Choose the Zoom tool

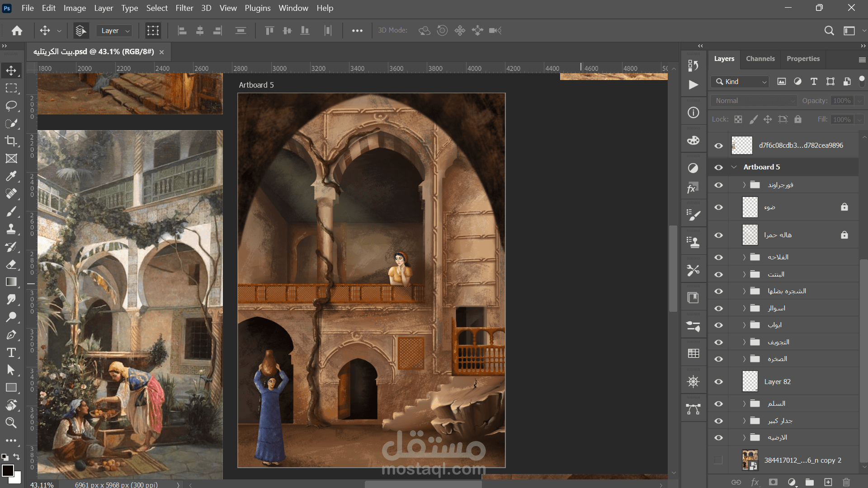tap(11, 423)
